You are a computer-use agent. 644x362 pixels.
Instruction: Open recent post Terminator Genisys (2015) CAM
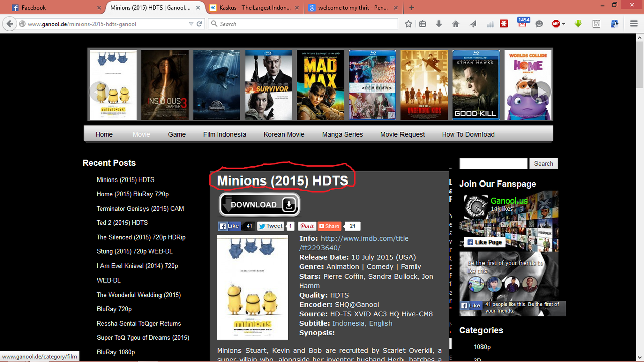coord(140,208)
